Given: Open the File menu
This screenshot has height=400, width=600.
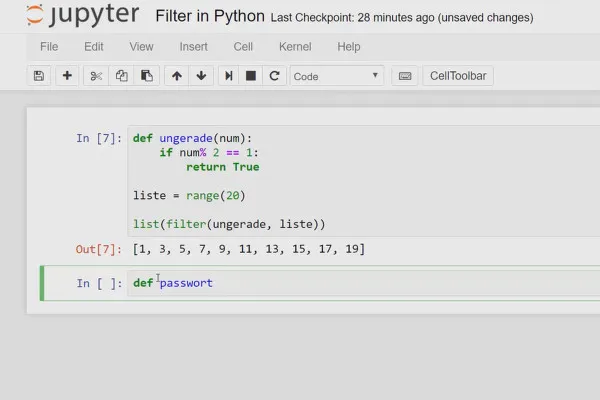Looking at the screenshot, I should tap(49, 47).
